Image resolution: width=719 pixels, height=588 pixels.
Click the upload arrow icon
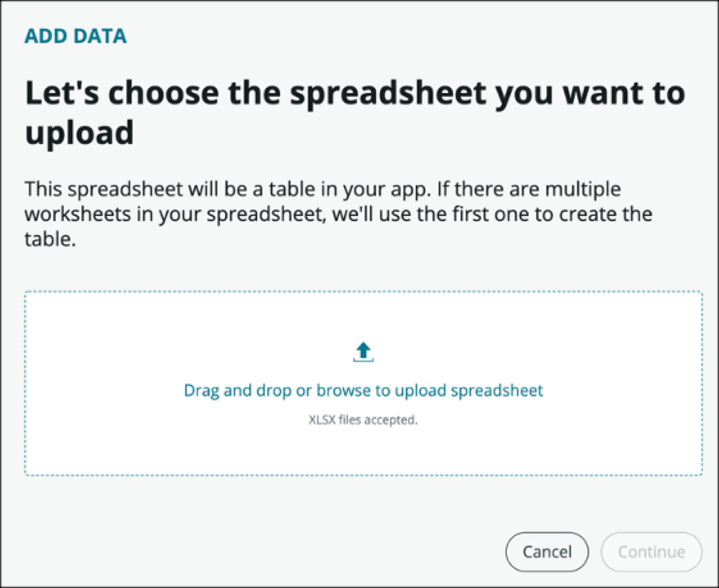coord(363,352)
